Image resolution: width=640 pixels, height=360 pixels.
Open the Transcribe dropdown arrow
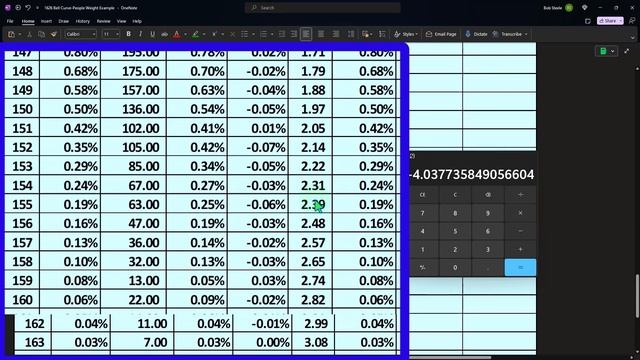pos(526,34)
